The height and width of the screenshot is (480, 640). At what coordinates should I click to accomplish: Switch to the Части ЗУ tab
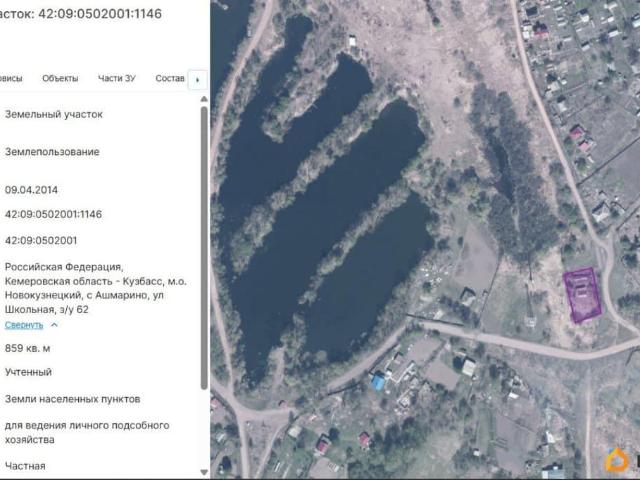[x=117, y=78]
